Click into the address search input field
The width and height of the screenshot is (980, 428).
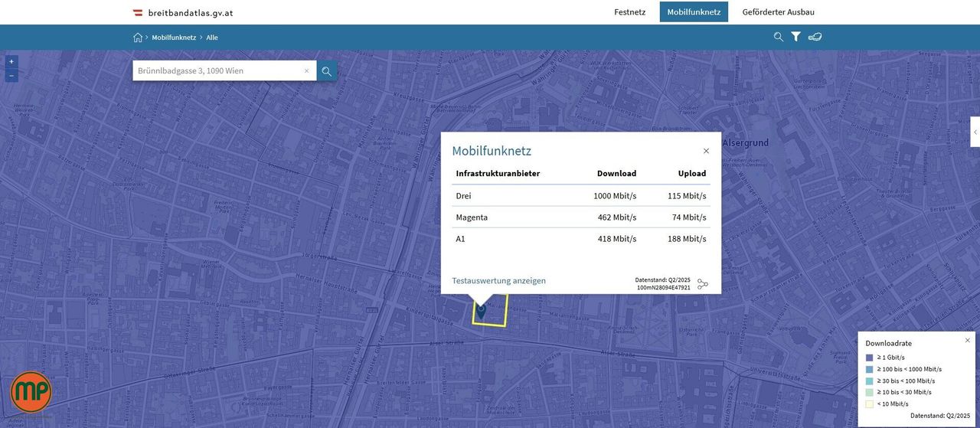click(x=218, y=71)
